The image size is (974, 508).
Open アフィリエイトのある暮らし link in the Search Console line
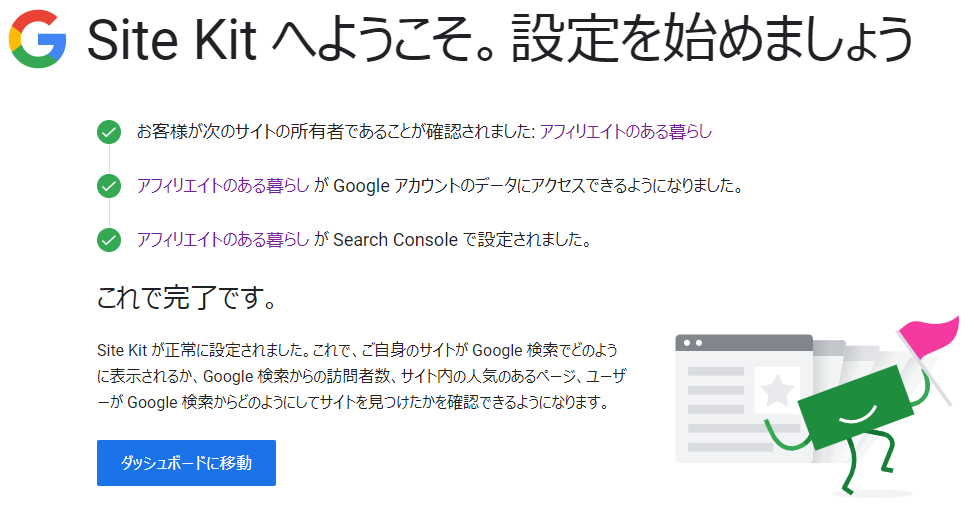[x=222, y=240]
